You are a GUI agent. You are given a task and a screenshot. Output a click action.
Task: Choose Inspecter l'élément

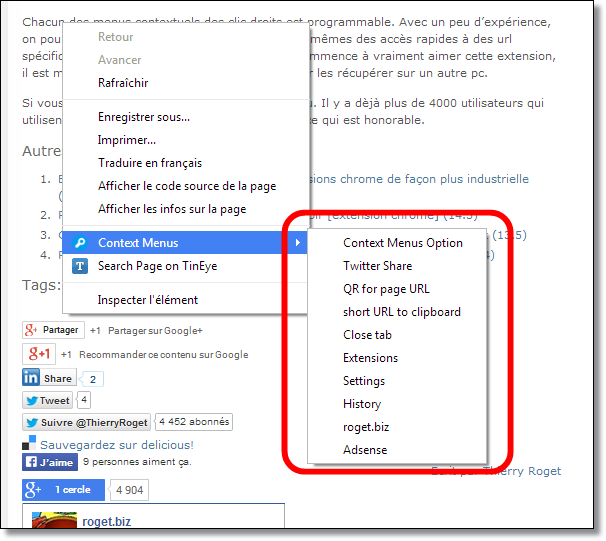pyautogui.click(x=185, y=300)
